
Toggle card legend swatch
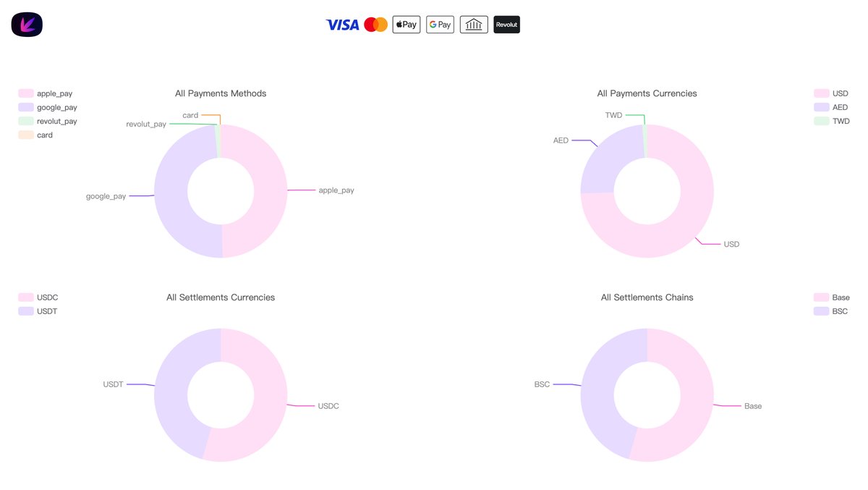click(x=26, y=135)
